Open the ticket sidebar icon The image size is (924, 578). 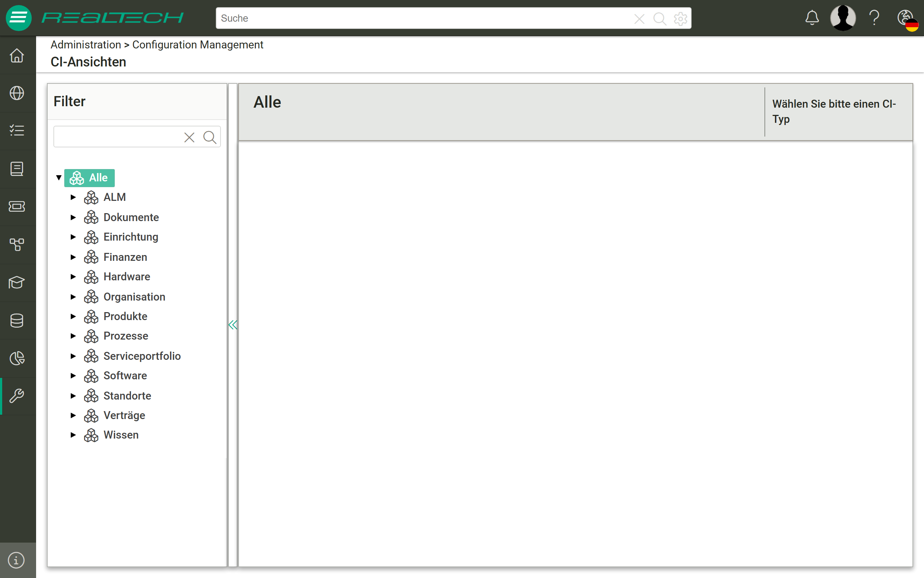tap(17, 206)
